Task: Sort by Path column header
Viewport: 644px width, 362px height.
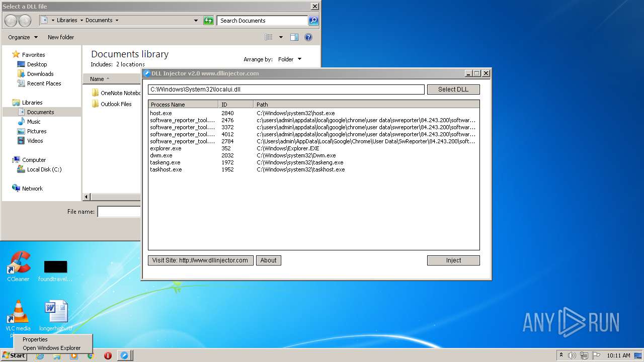Action: coord(366,105)
